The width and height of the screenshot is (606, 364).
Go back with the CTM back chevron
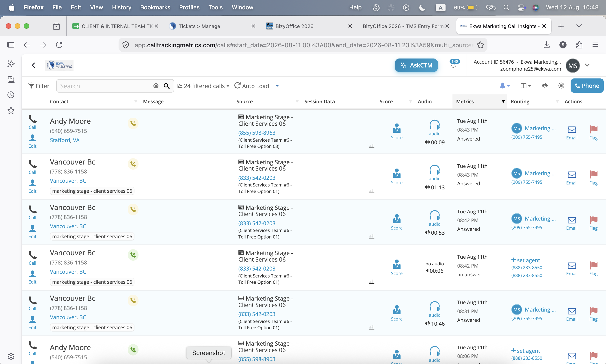[x=34, y=65]
